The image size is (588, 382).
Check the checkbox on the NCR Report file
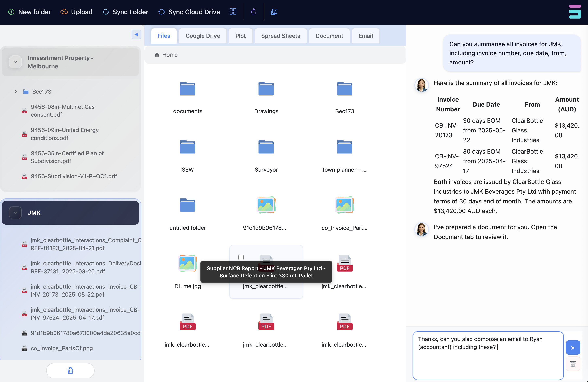click(241, 257)
